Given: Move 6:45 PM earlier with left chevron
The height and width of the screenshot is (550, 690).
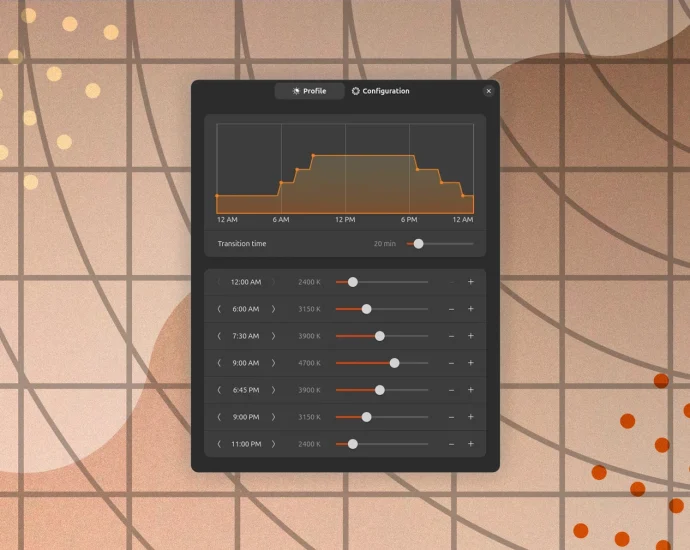Looking at the screenshot, I should pos(219,390).
